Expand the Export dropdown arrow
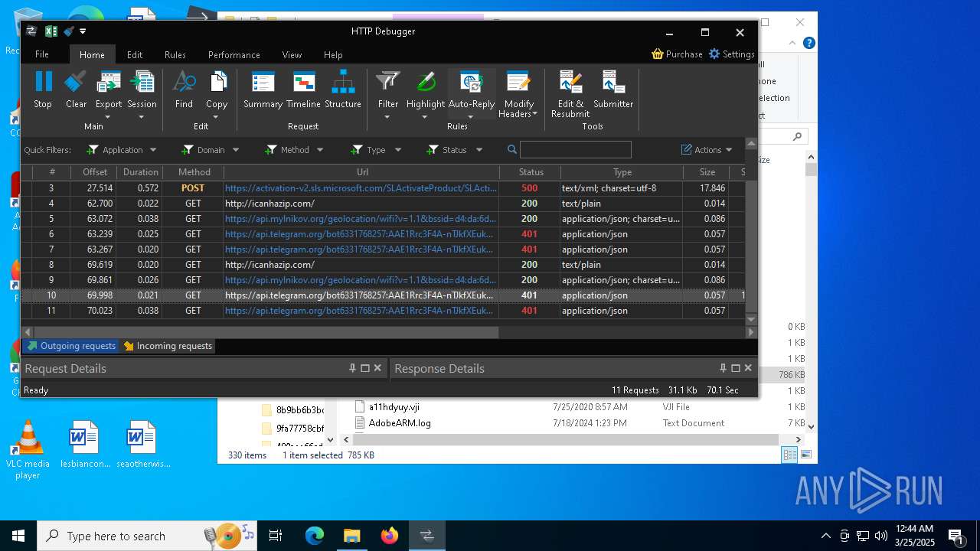 108,117
